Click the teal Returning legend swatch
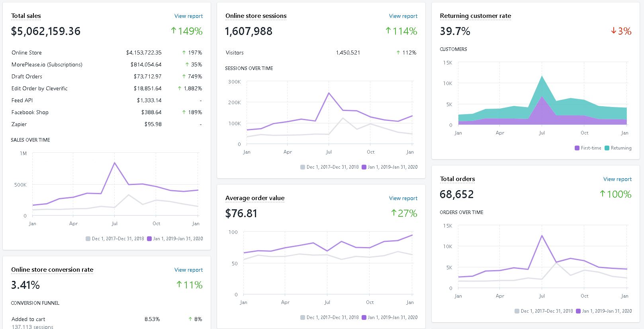The image size is (644, 329). (607, 148)
